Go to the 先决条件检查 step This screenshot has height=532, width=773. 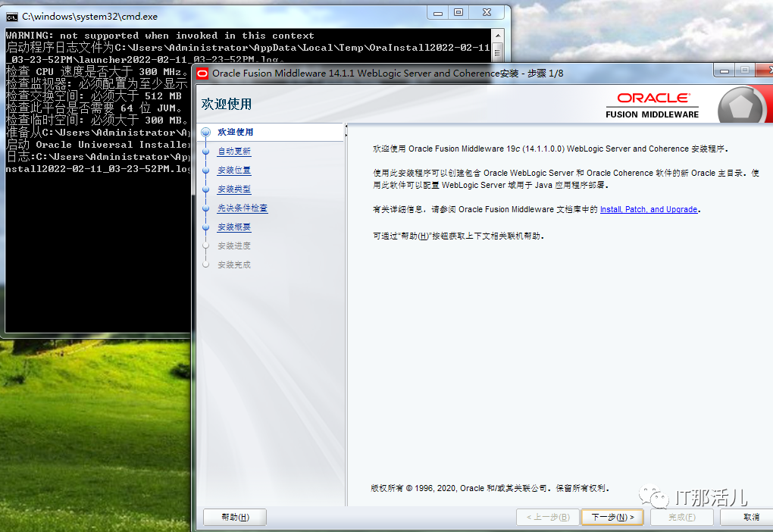point(243,208)
